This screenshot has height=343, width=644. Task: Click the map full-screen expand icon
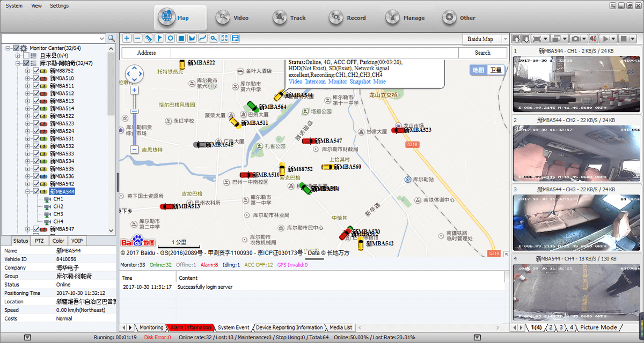click(x=224, y=39)
